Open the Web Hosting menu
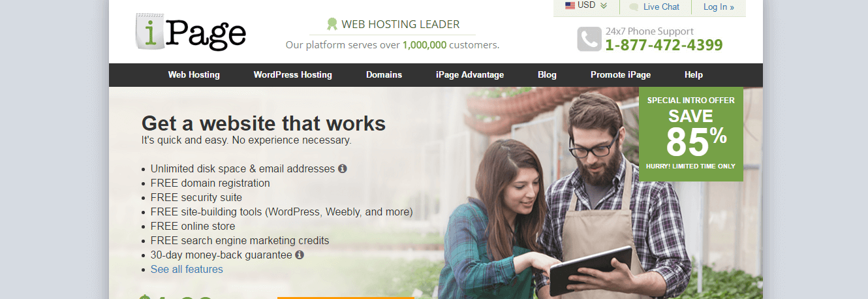This screenshot has height=299, width=868. coord(194,74)
